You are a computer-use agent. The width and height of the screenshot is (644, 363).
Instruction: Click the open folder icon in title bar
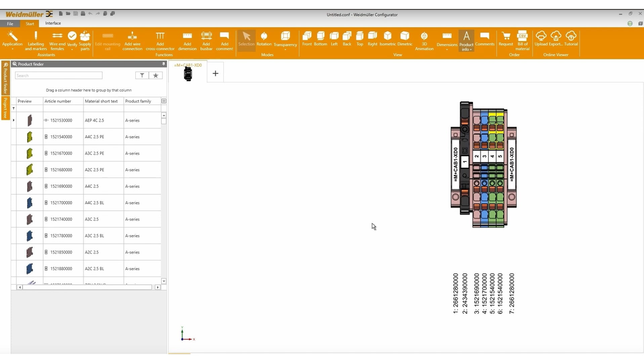pos(68,14)
